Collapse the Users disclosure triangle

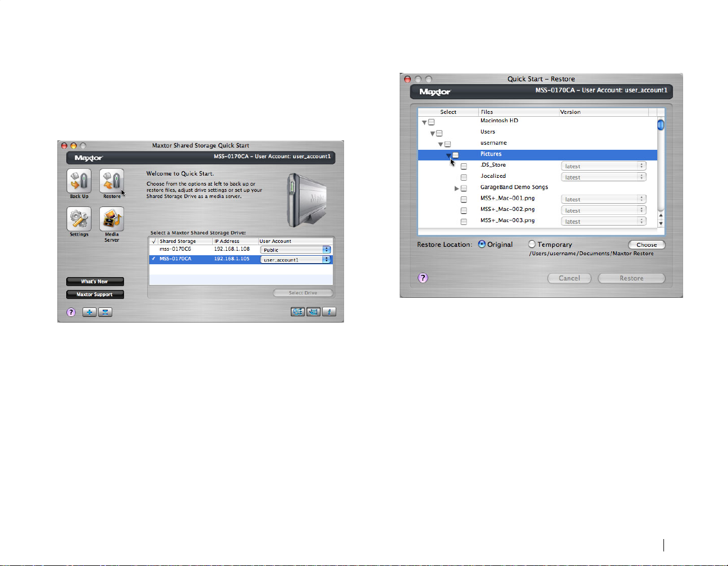click(433, 134)
